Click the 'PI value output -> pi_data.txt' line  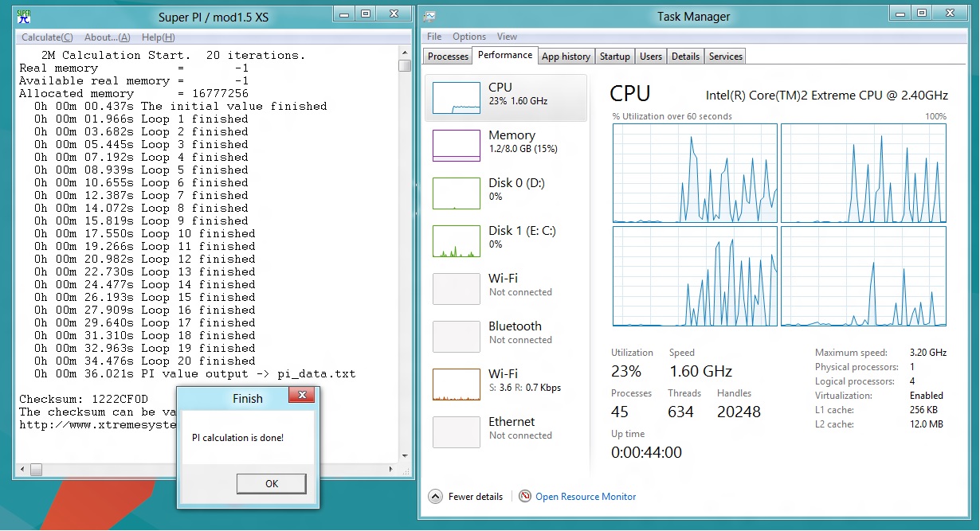(x=195, y=373)
